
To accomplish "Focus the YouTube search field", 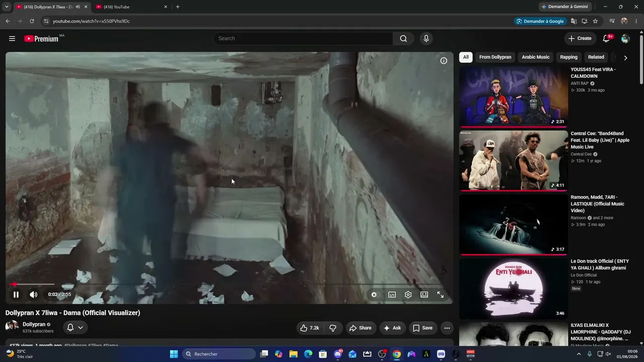I will (x=303, y=39).
